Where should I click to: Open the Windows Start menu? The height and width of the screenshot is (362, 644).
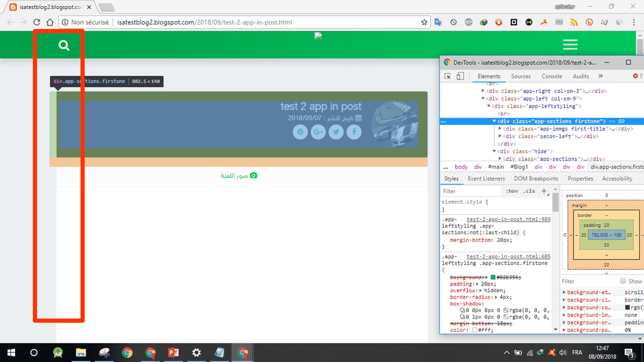click(11, 352)
